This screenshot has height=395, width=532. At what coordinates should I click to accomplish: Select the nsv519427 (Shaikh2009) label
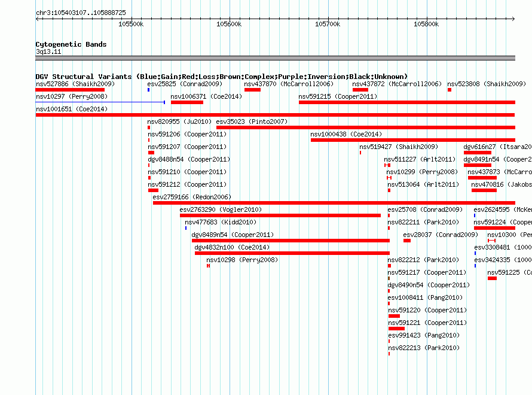tap(399, 147)
